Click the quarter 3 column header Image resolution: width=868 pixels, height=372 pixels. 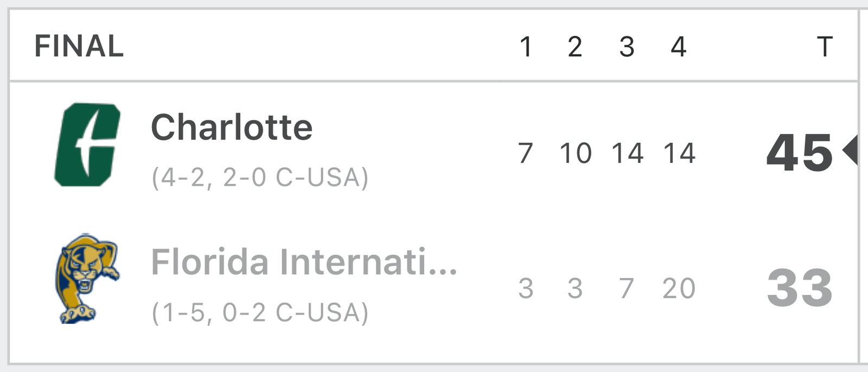click(x=627, y=47)
